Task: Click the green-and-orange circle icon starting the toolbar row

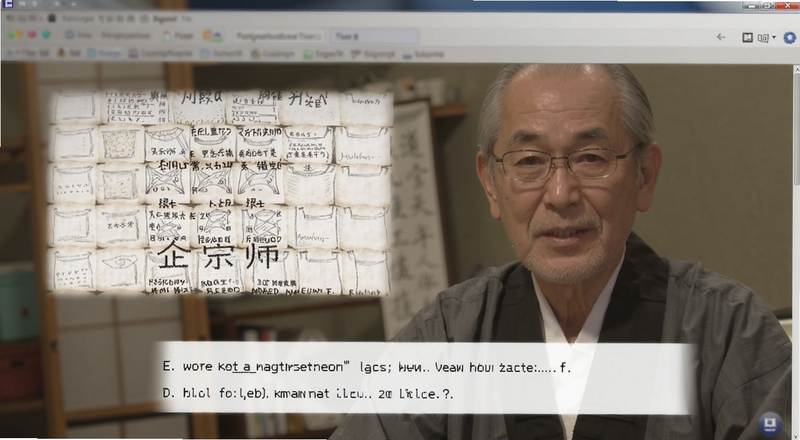Action: pos(15,35)
